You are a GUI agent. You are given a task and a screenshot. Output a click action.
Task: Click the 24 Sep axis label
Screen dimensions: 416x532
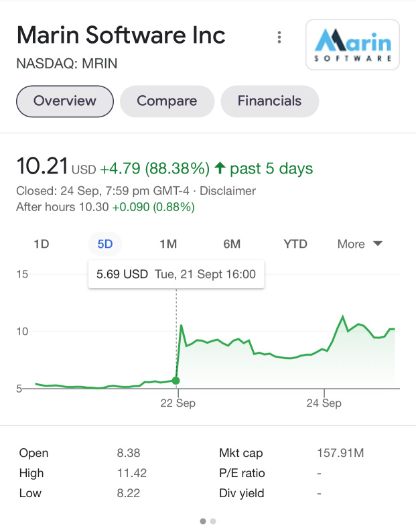324,403
